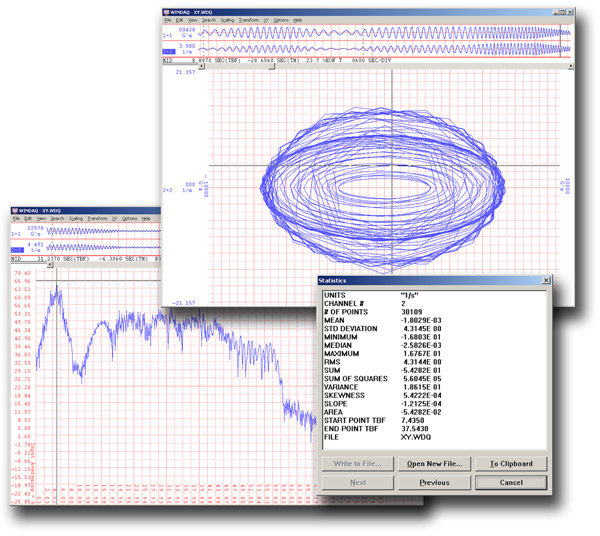
Task: Click the VARIANCE row in the Statistics list
Action: pos(383,387)
